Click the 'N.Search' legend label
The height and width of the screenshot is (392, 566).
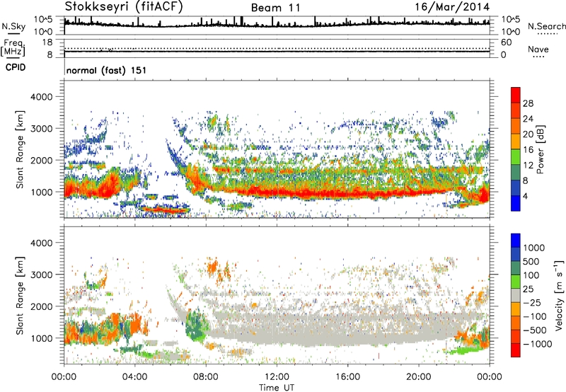click(x=547, y=26)
